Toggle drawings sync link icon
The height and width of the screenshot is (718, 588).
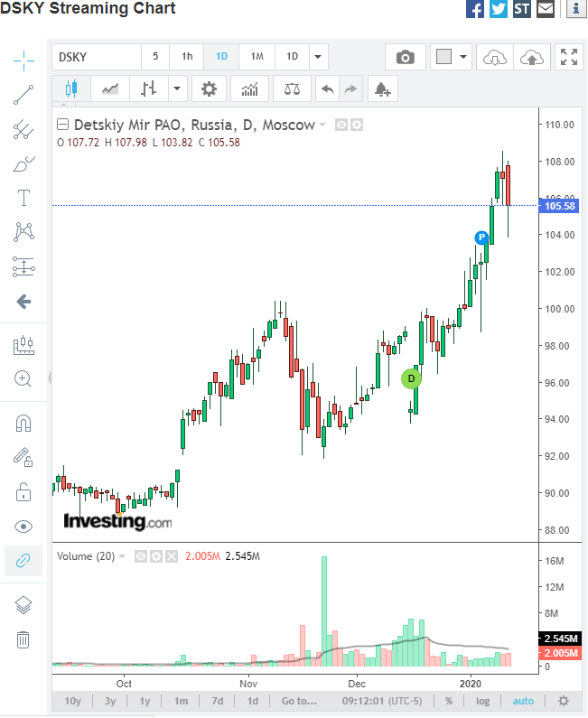point(23,561)
